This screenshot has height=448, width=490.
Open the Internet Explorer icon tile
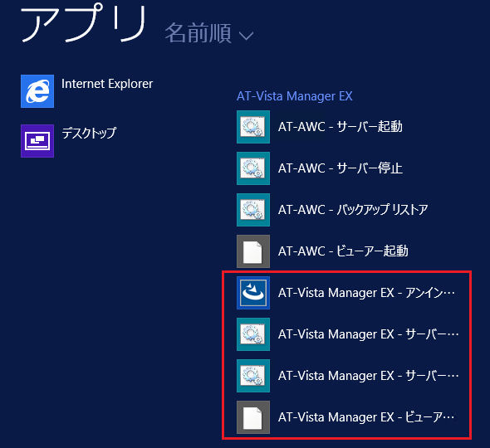[x=37, y=91]
